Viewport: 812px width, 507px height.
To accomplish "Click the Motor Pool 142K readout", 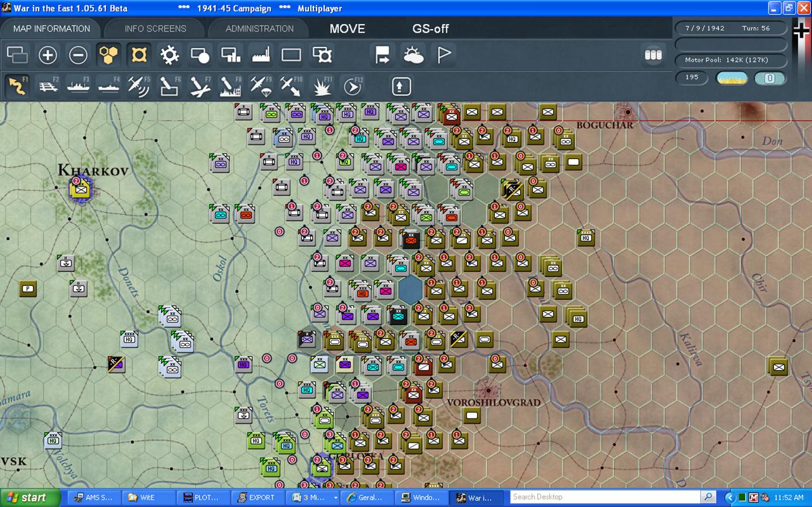I will pyautogui.click(x=731, y=60).
